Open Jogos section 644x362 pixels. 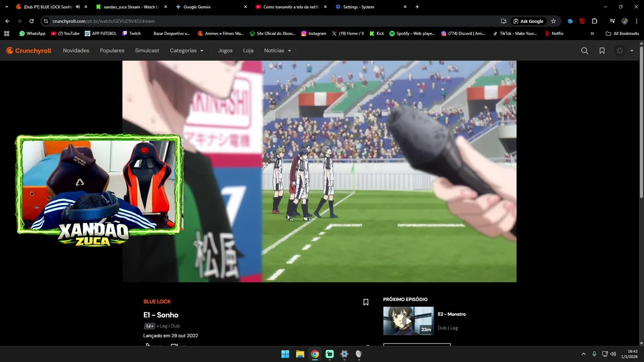tap(225, 51)
